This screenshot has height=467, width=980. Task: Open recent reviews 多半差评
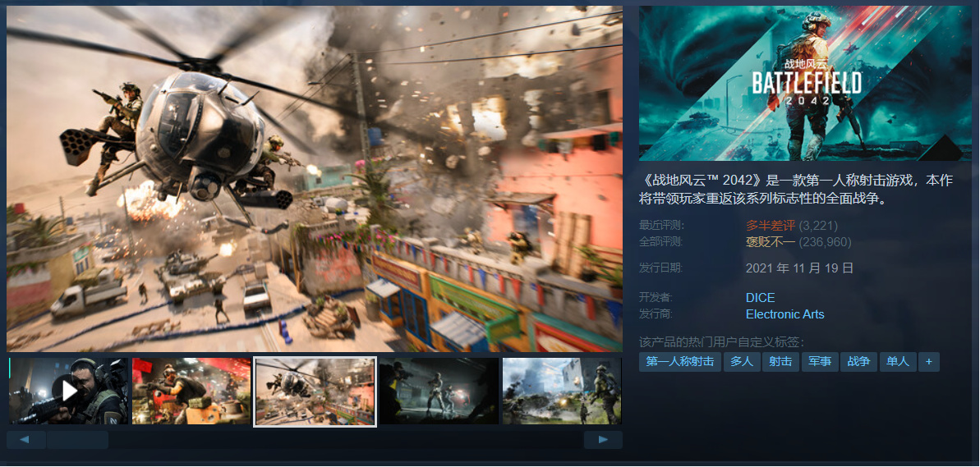point(770,226)
